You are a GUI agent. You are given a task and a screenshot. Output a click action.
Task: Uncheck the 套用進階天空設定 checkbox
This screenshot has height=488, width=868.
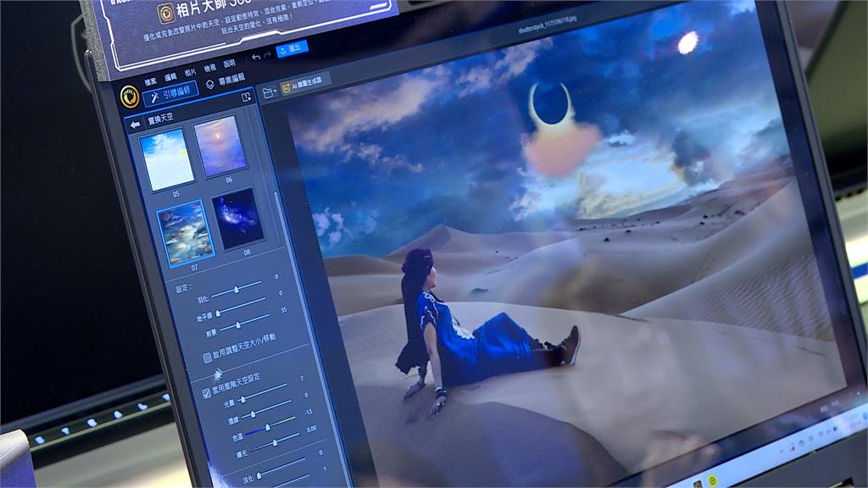point(206,393)
